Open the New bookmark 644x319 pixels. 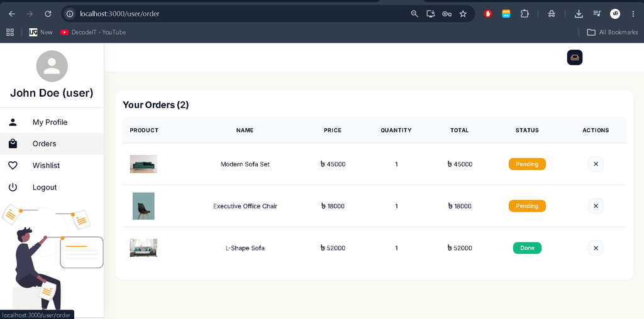click(x=41, y=32)
